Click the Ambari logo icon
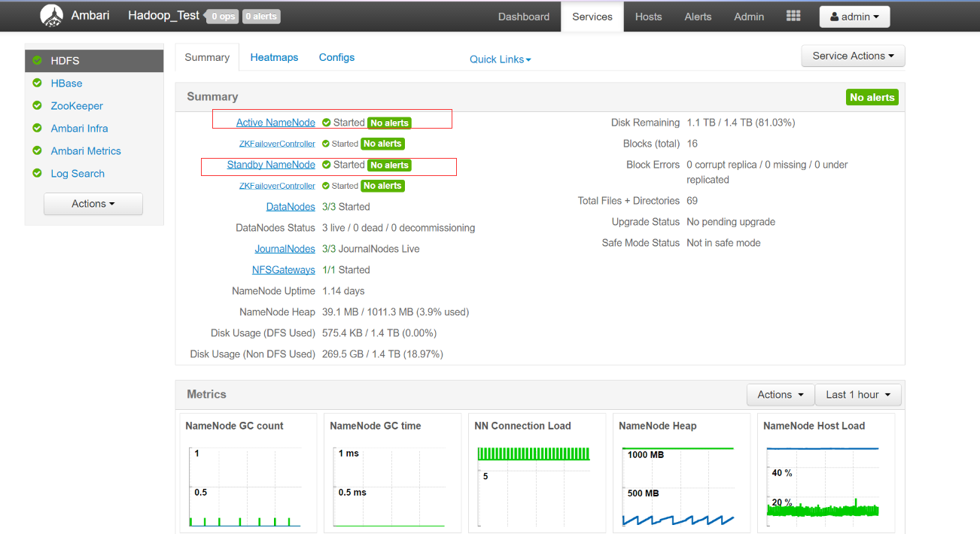The height and width of the screenshot is (534, 980). click(51, 16)
